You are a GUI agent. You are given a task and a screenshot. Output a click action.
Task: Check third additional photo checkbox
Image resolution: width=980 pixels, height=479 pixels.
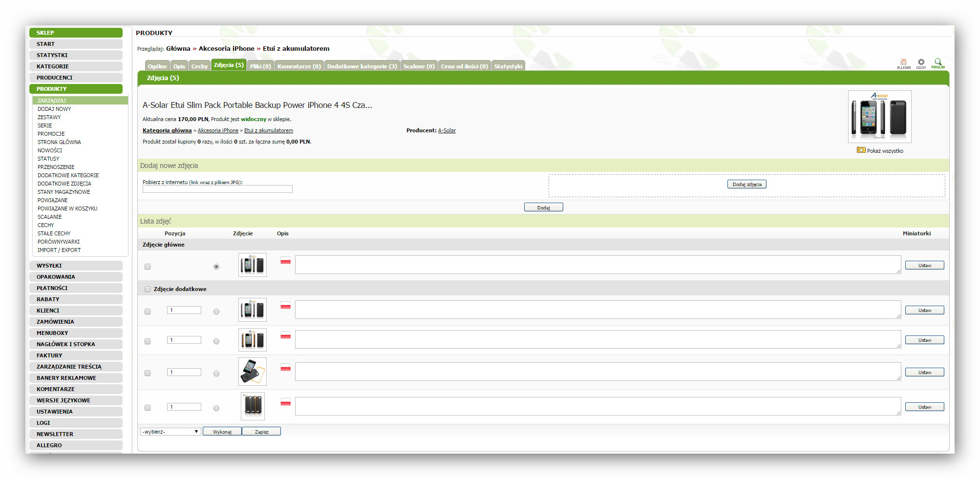(148, 373)
